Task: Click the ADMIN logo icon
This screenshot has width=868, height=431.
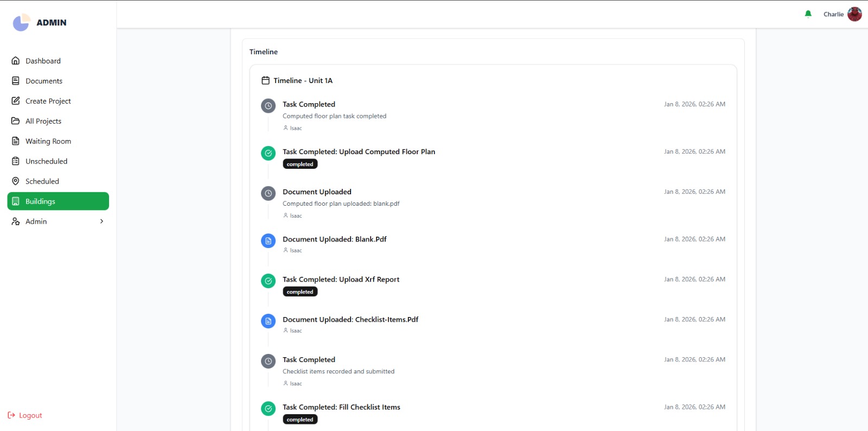Action: click(21, 22)
